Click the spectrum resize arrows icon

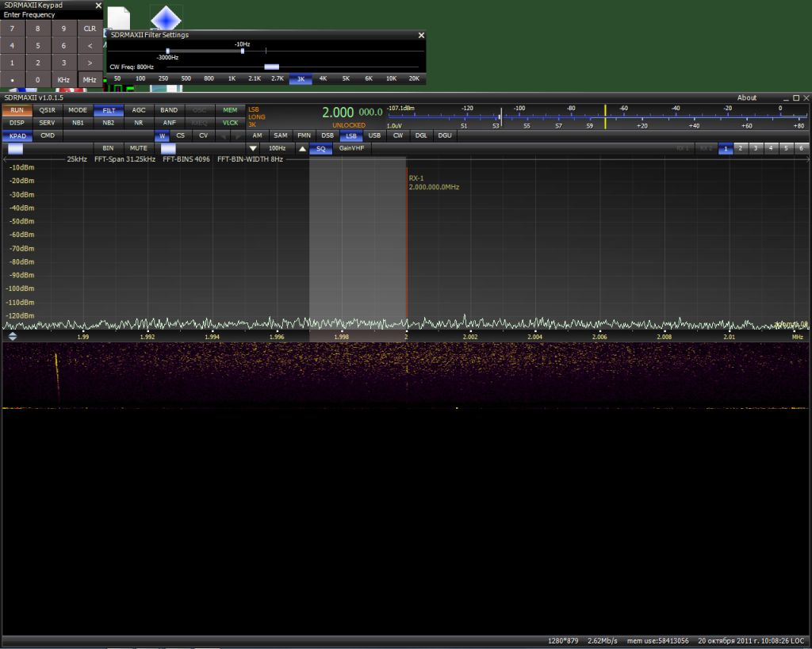coord(13,337)
